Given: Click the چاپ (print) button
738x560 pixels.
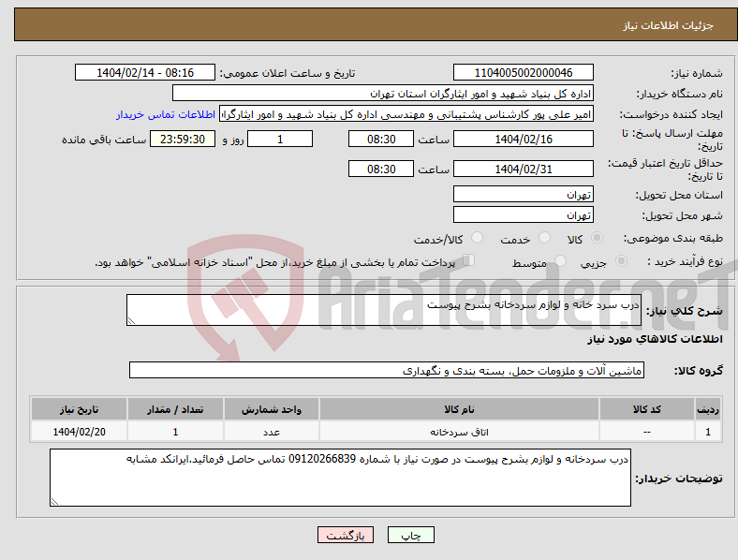Looking at the screenshot, I should pyautogui.click(x=410, y=535).
